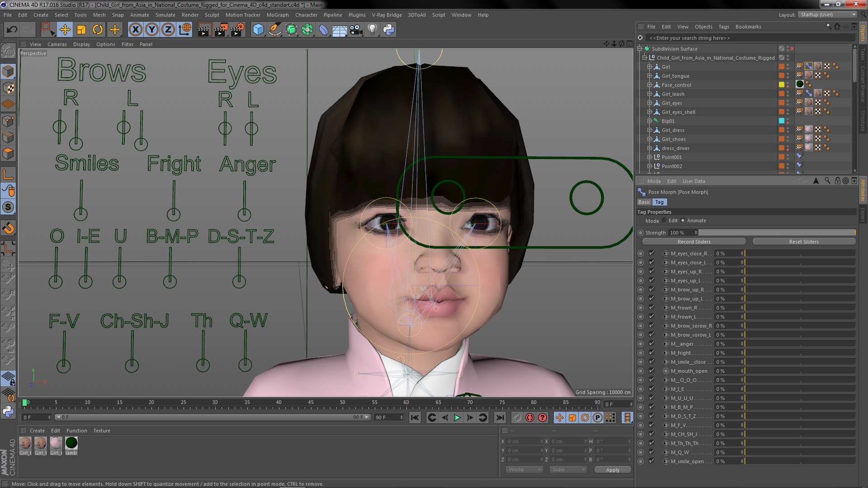The width and height of the screenshot is (868, 488).
Task: Play animation forwards
Action: pos(457,418)
